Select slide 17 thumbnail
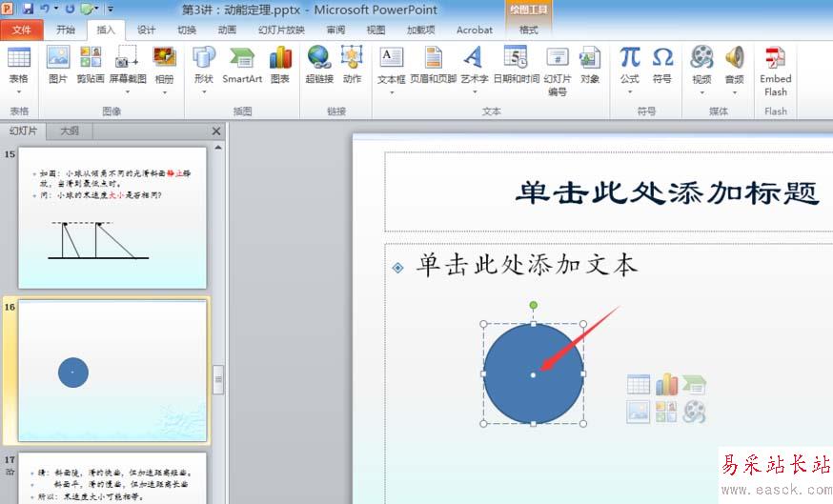 pos(112,478)
